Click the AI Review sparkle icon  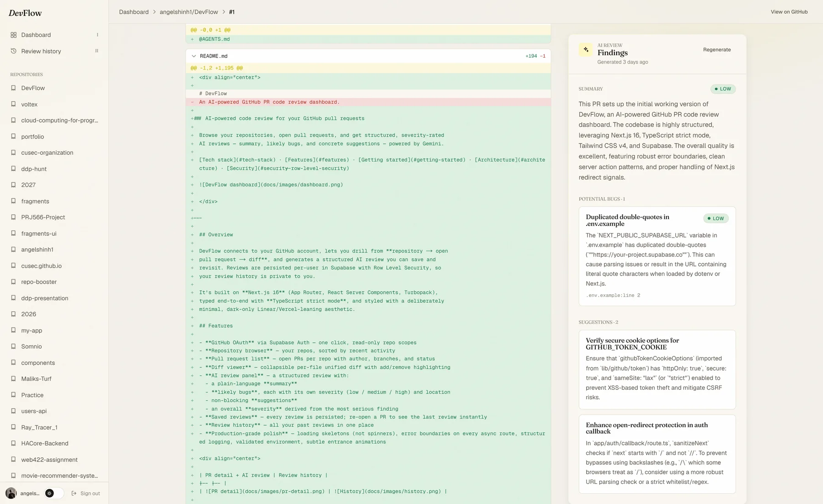pyautogui.click(x=586, y=49)
